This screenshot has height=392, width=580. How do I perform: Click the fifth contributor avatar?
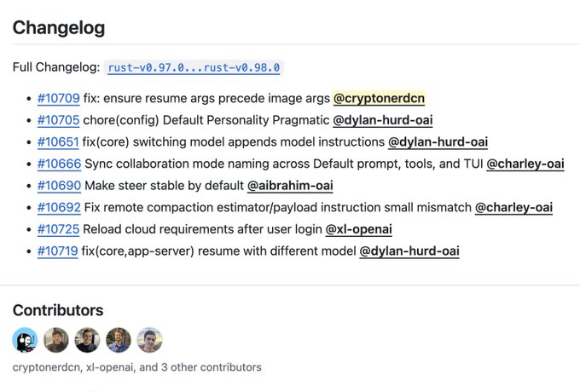149,340
